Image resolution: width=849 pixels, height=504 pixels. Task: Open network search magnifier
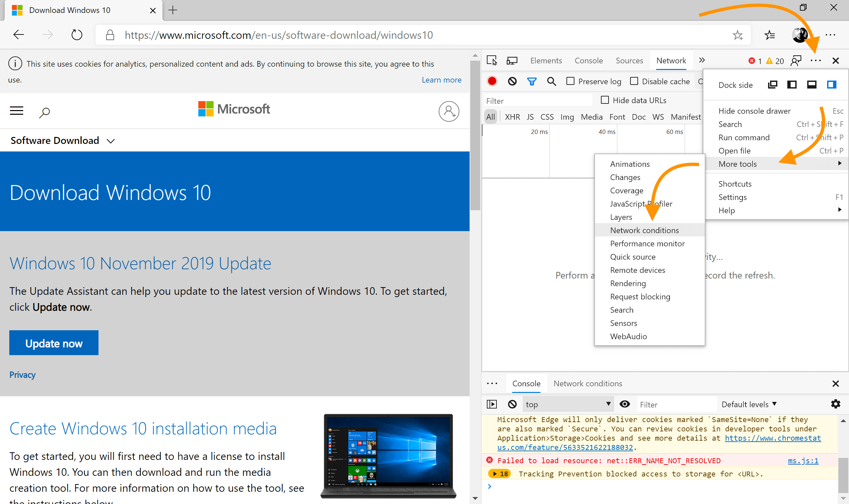point(552,81)
